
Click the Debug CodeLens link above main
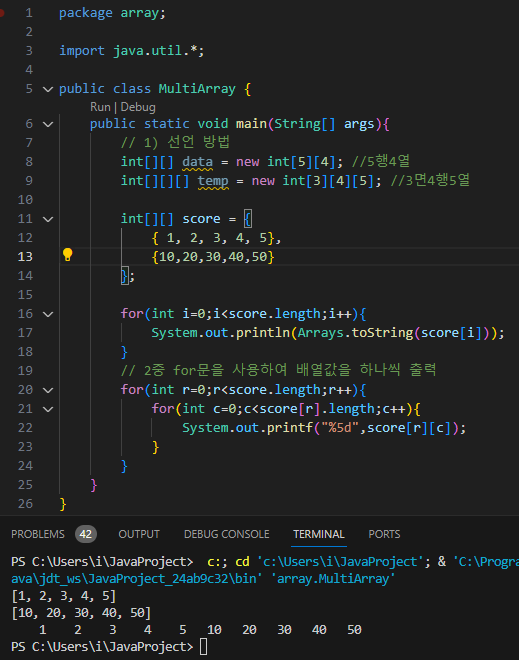tap(138, 107)
